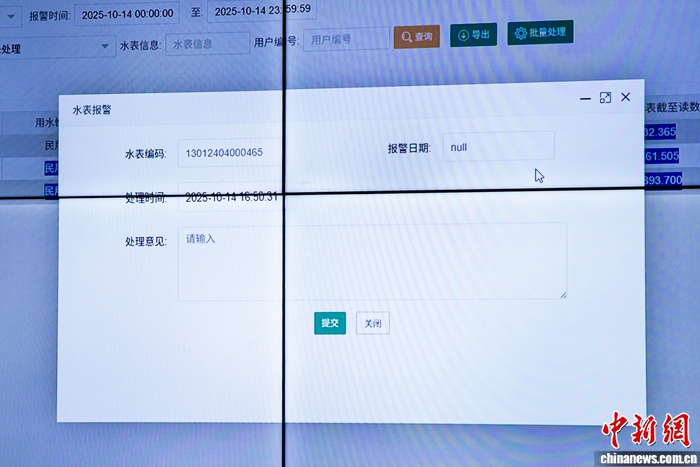The image size is (700, 467).
Task: Click the 报警日期 field showing null
Action: coord(498,147)
